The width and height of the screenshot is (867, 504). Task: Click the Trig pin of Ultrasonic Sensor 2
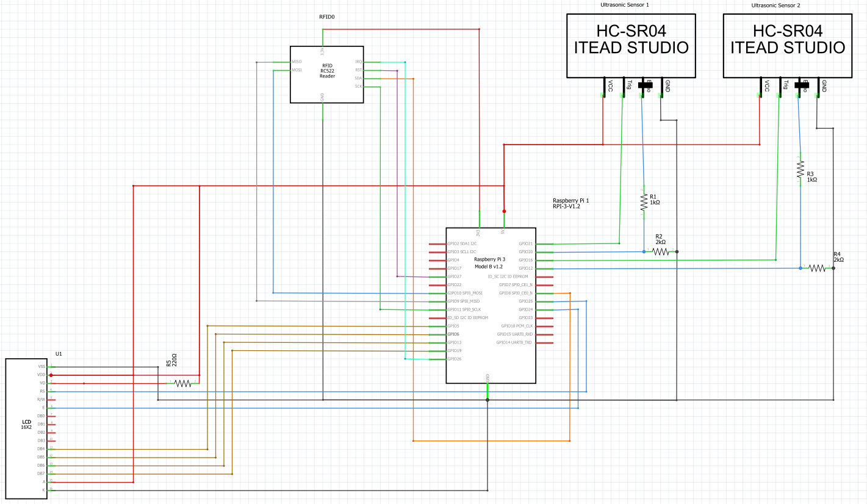[x=779, y=87]
